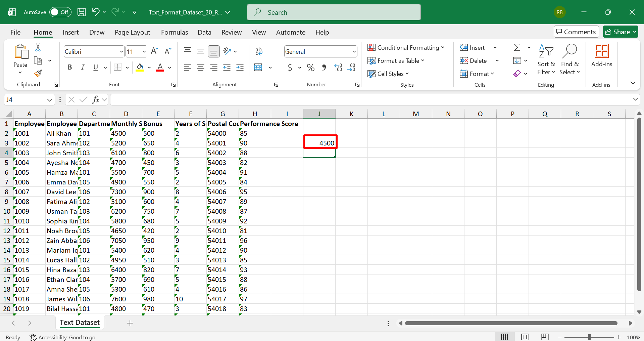Image resolution: width=644 pixels, height=341 pixels.
Task: Apply Percent Style format
Action: (x=311, y=68)
